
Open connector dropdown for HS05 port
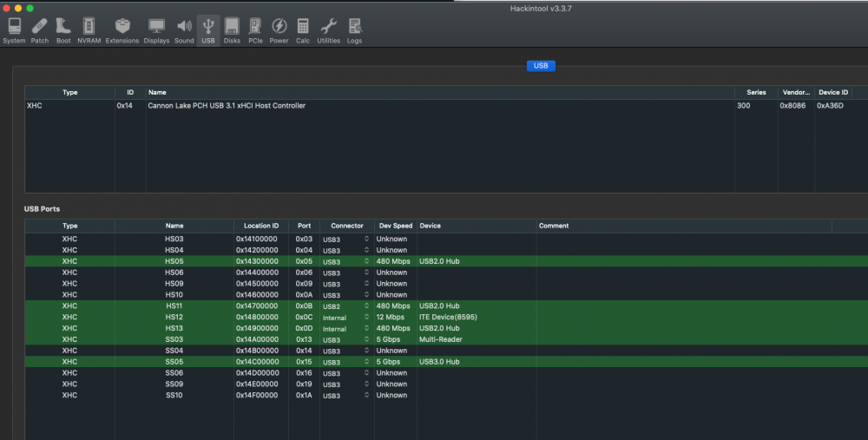click(345, 261)
